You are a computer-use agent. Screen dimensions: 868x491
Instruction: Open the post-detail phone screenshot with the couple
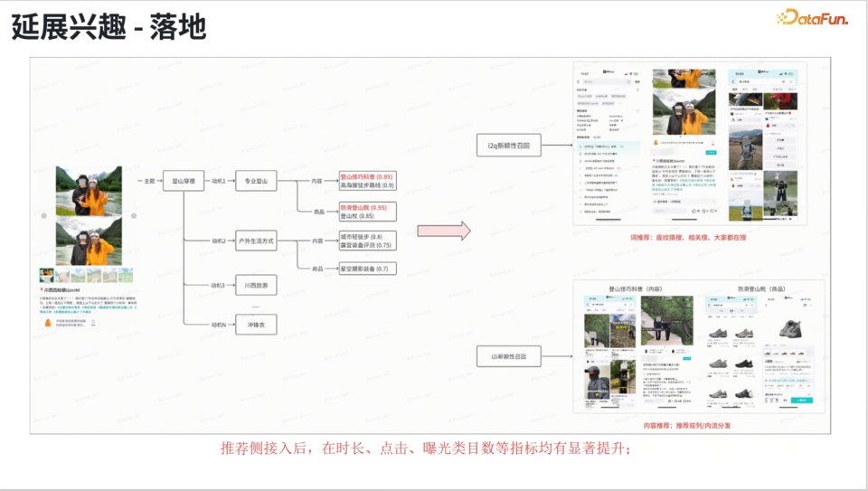click(684, 143)
